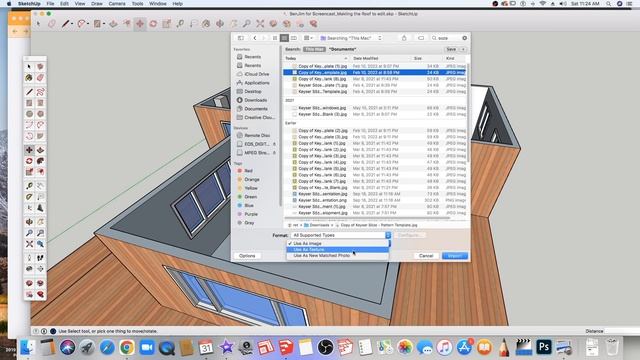Click the Options button
640x360 pixels.
pyautogui.click(x=247, y=256)
